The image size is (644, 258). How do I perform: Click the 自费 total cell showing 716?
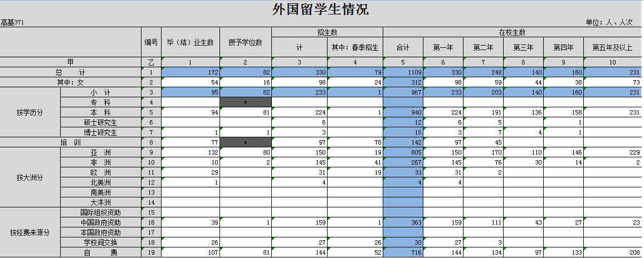coord(403,252)
